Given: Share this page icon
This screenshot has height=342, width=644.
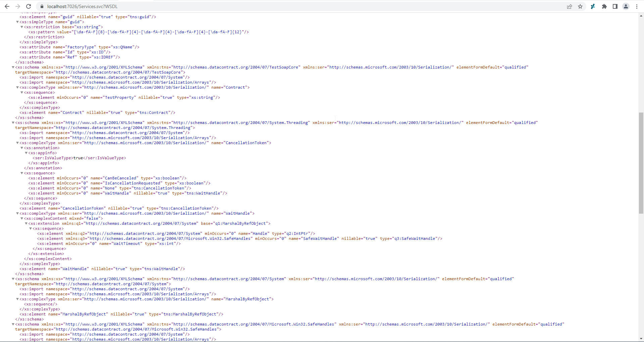Looking at the screenshot, I should [x=569, y=6].
